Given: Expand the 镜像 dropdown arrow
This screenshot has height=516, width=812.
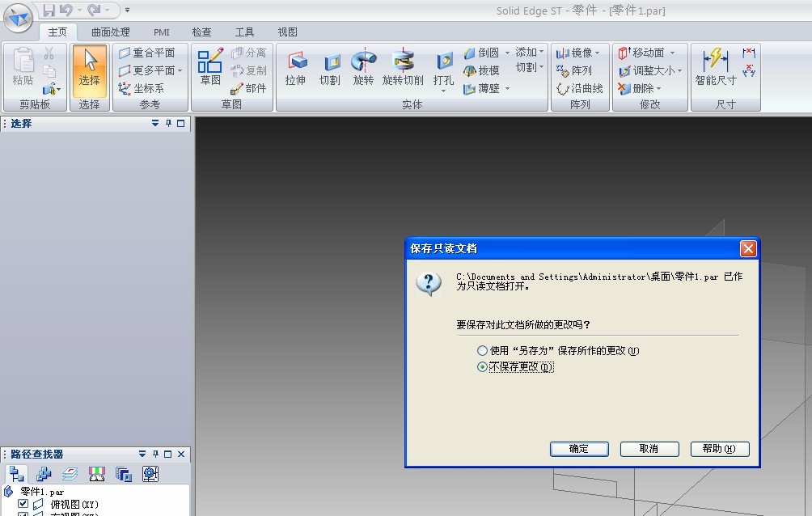Looking at the screenshot, I should coord(597,53).
